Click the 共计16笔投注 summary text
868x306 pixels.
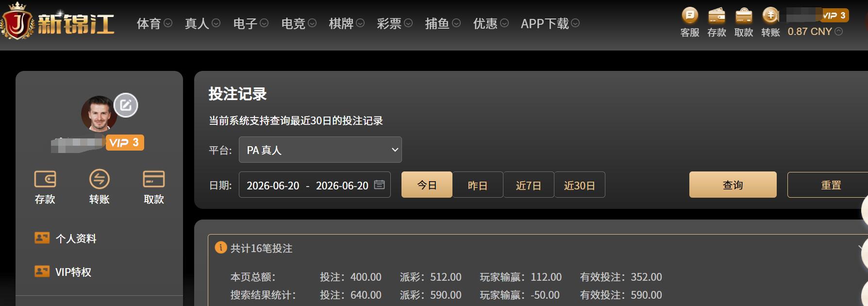261,248
